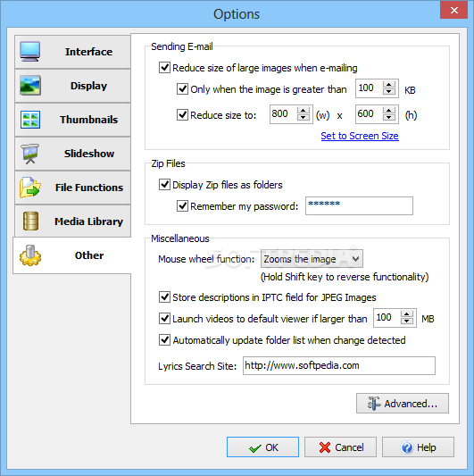The width and height of the screenshot is (474, 476).
Task: Decrease the reduce width (w) value
Action: [304, 118]
